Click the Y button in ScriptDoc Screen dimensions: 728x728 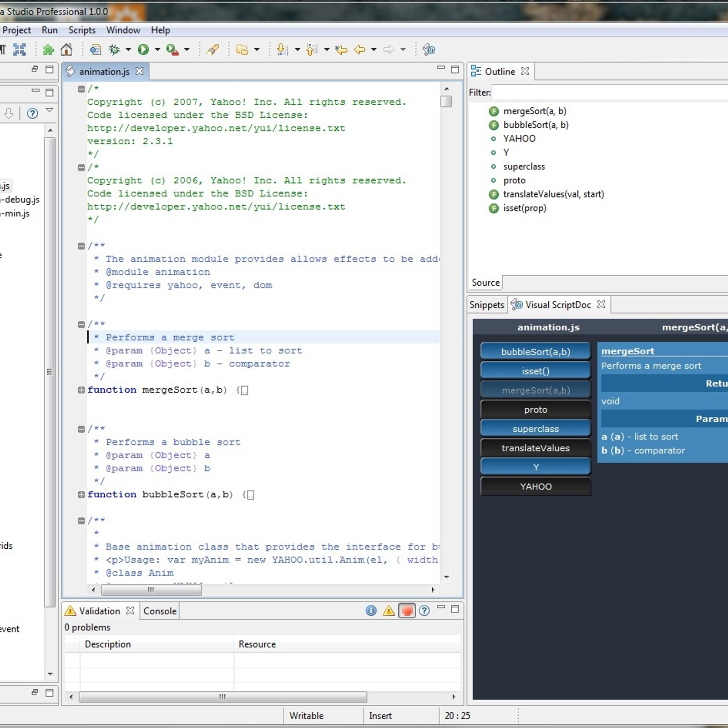coord(536,467)
